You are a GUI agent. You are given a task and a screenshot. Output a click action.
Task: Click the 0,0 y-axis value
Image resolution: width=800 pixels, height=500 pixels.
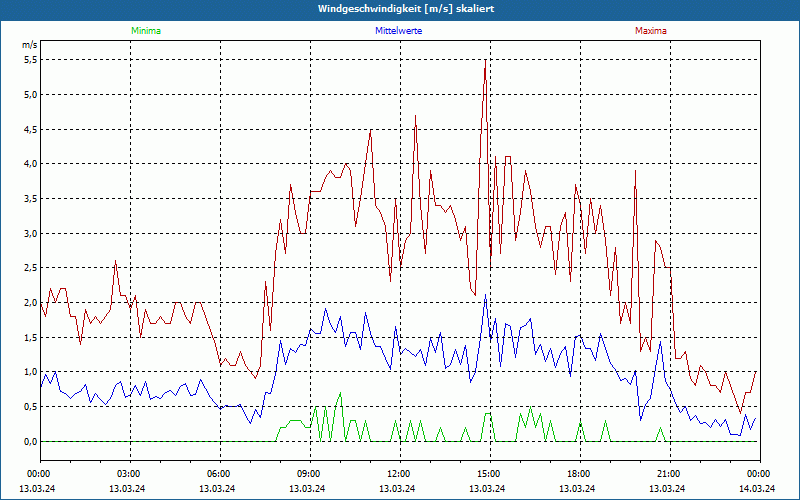tap(31, 441)
